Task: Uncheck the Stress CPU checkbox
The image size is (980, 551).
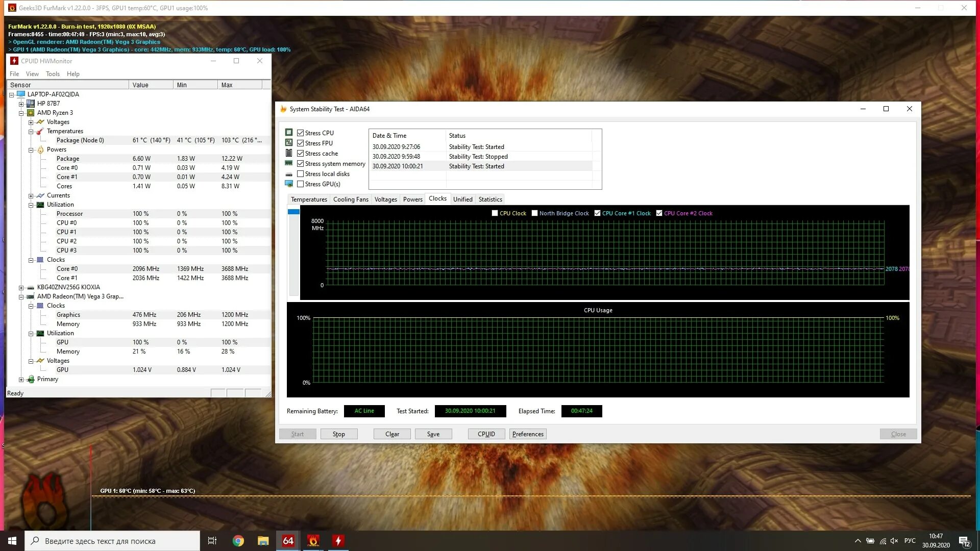Action: [301, 133]
